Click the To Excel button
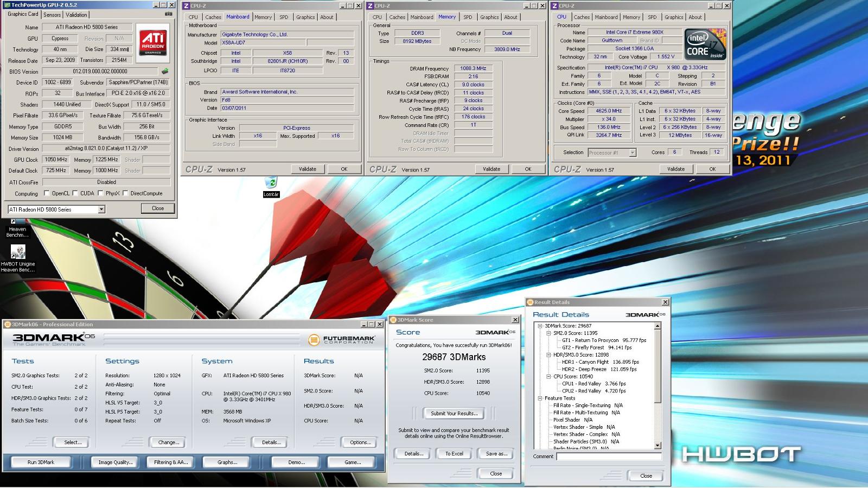 (454, 454)
